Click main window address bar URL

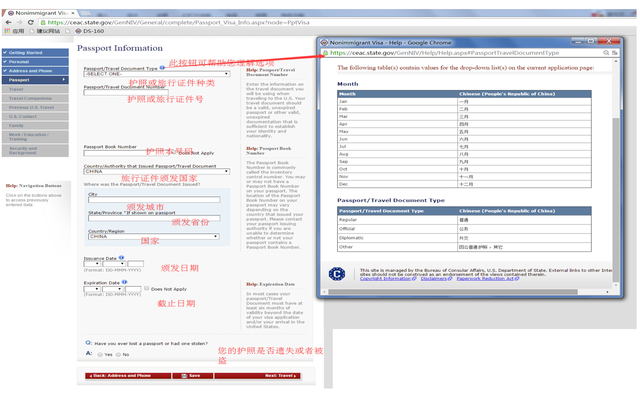(x=178, y=22)
